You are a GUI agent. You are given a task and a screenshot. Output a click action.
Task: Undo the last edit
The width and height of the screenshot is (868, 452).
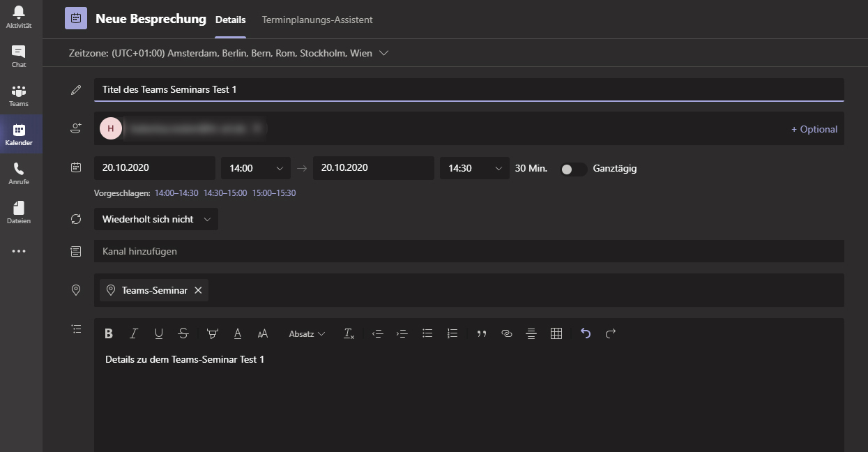[586, 334]
